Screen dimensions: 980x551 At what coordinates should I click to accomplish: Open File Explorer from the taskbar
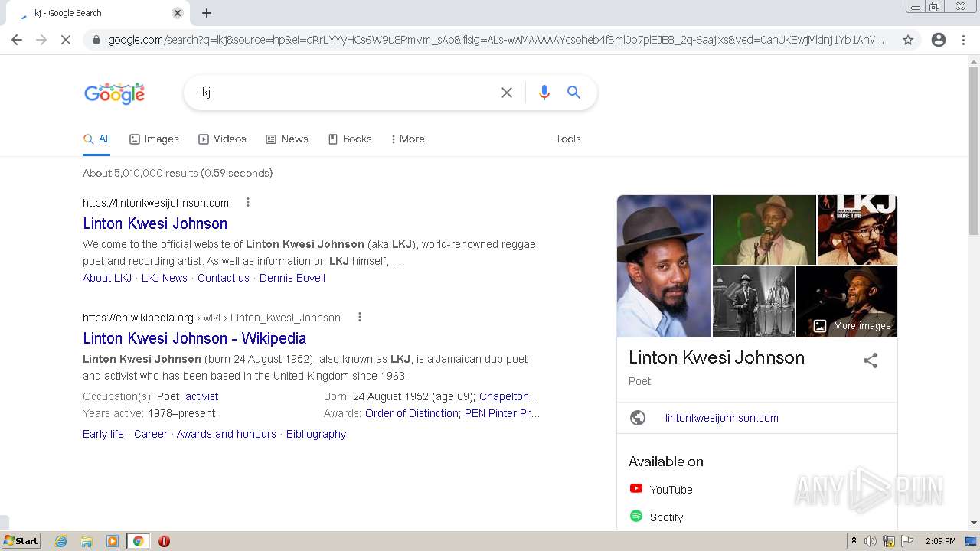87,541
